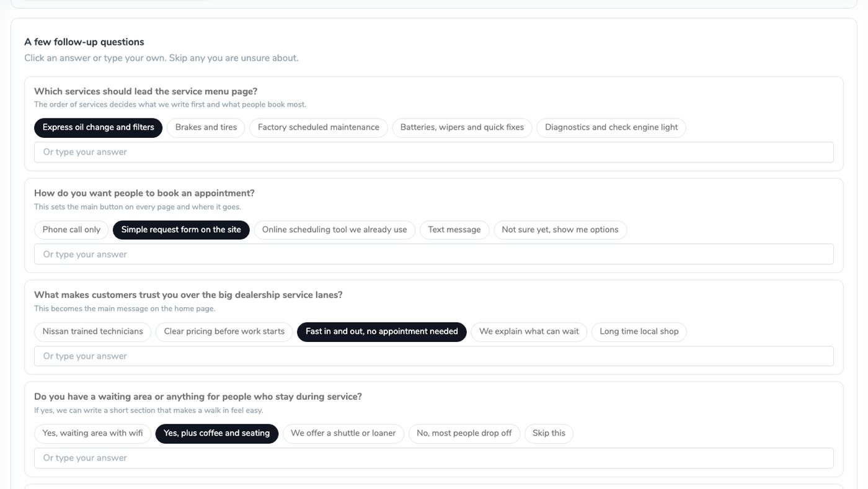Select the 'Long time local shop' option
The width and height of the screenshot is (868, 489).
coord(639,332)
